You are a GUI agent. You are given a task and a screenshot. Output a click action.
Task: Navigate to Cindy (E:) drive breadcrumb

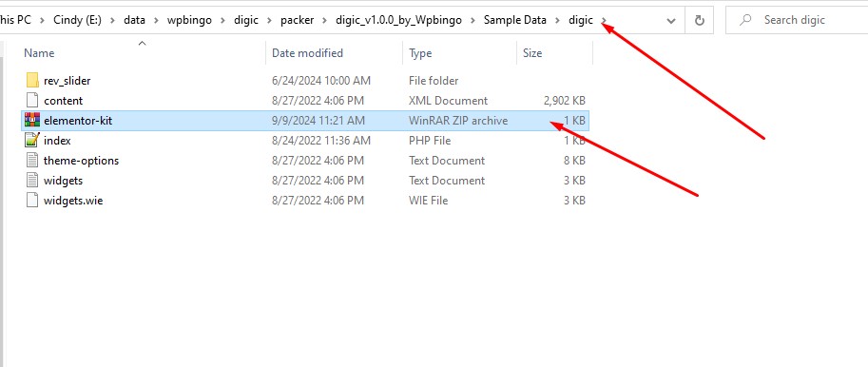(77, 21)
